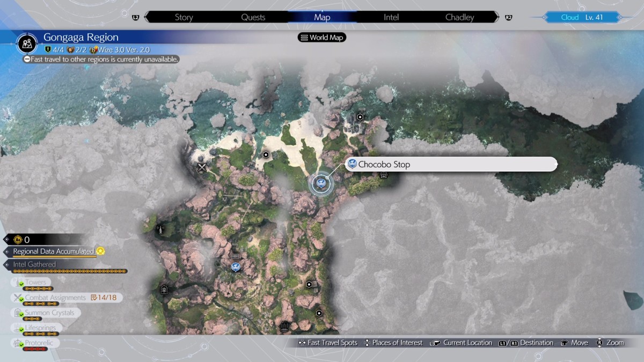Select the summon crystal shrine marker
Viewport: 644px width, 362px height.
[164, 290]
